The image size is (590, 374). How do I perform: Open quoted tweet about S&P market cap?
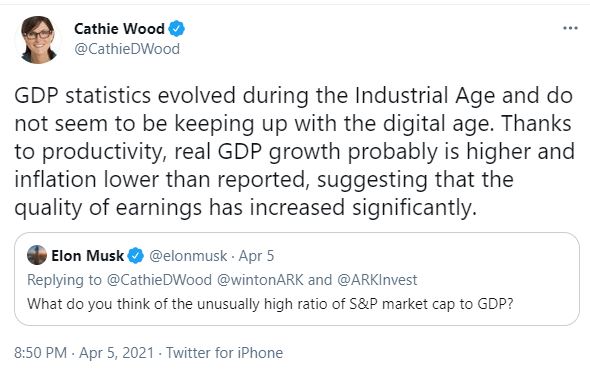click(297, 279)
